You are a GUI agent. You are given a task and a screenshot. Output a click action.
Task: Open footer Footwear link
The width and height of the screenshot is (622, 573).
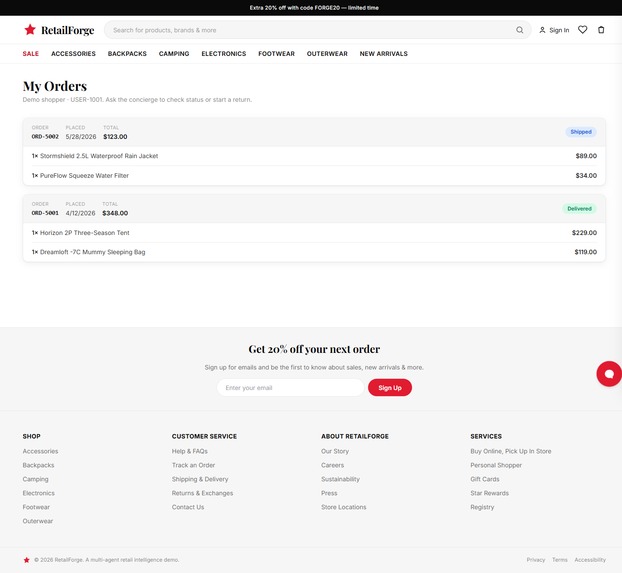[x=36, y=507]
